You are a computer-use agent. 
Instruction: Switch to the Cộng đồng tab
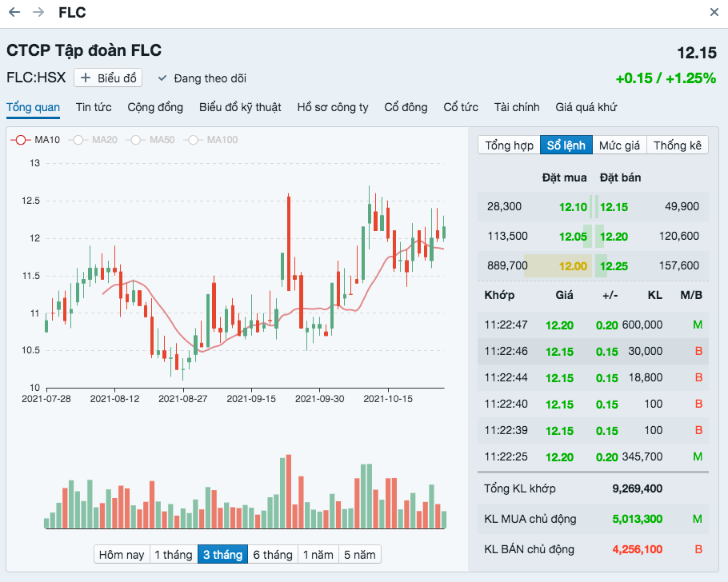(x=155, y=107)
